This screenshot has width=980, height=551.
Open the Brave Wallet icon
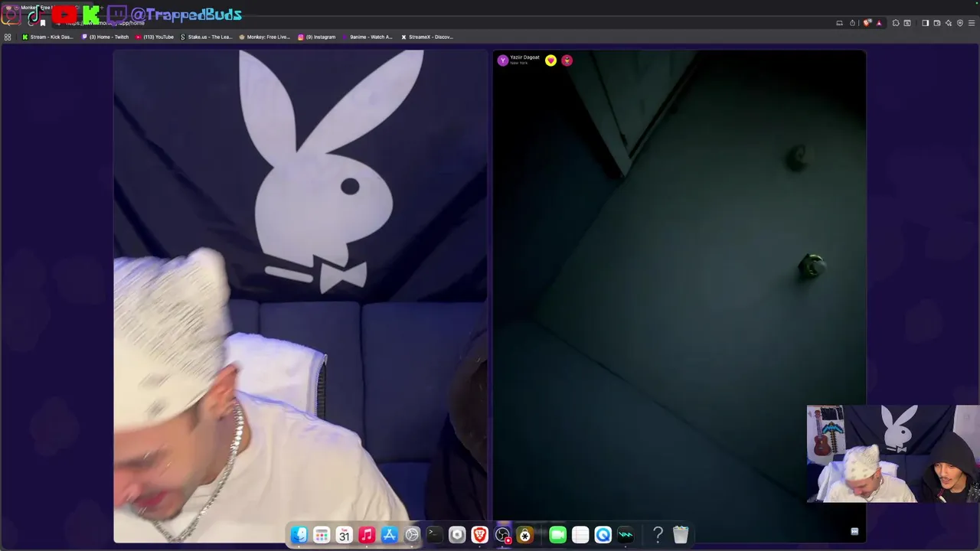[937, 23]
